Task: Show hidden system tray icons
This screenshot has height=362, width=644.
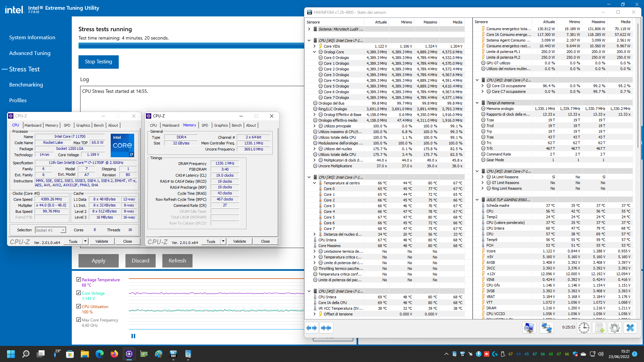Action: tap(446, 354)
